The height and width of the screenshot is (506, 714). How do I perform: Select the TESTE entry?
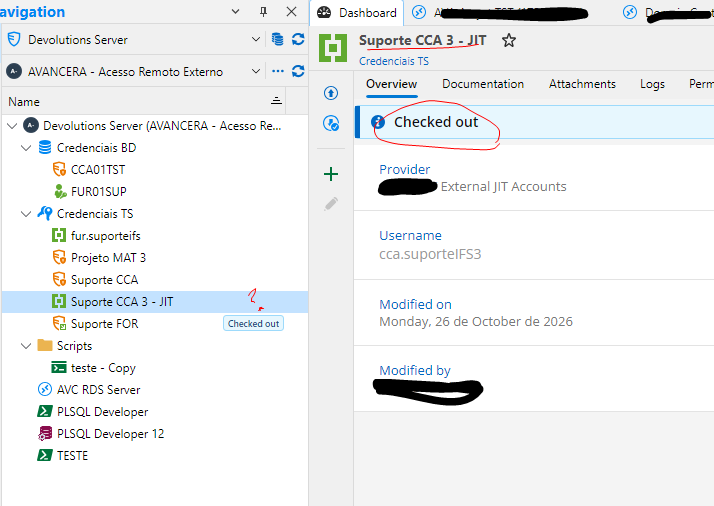tap(72, 456)
